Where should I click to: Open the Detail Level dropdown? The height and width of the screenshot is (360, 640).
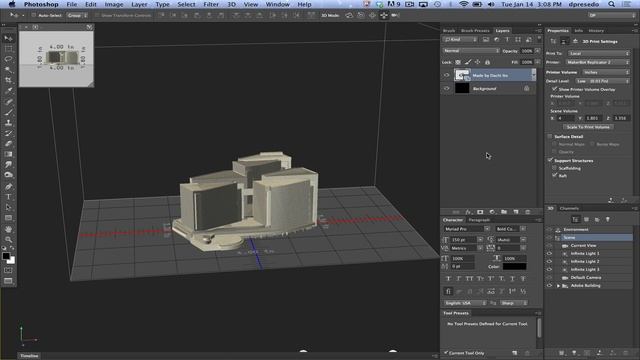603,81
